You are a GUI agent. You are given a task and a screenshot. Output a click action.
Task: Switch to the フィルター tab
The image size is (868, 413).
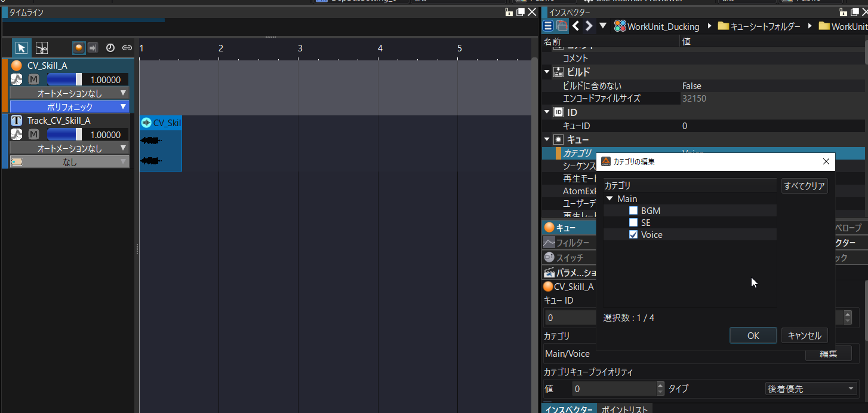(x=568, y=243)
